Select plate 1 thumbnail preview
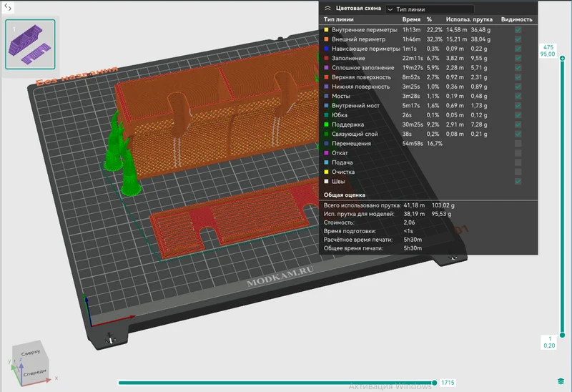The image size is (572, 392). pyautogui.click(x=30, y=44)
